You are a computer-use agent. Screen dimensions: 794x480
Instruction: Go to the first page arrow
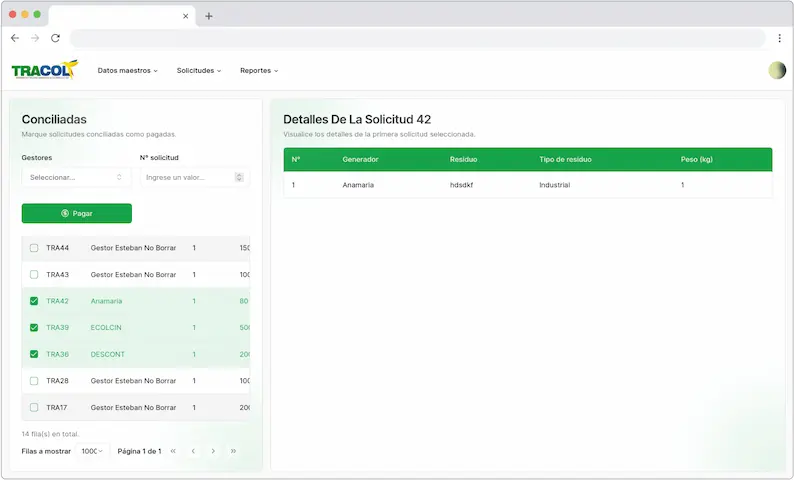(x=173, y=451)
